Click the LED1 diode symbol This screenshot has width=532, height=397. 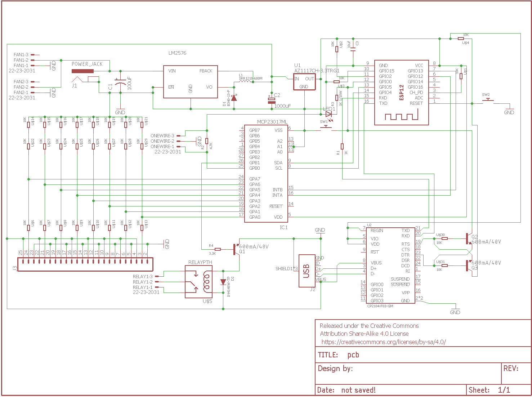tap(329, 114)
